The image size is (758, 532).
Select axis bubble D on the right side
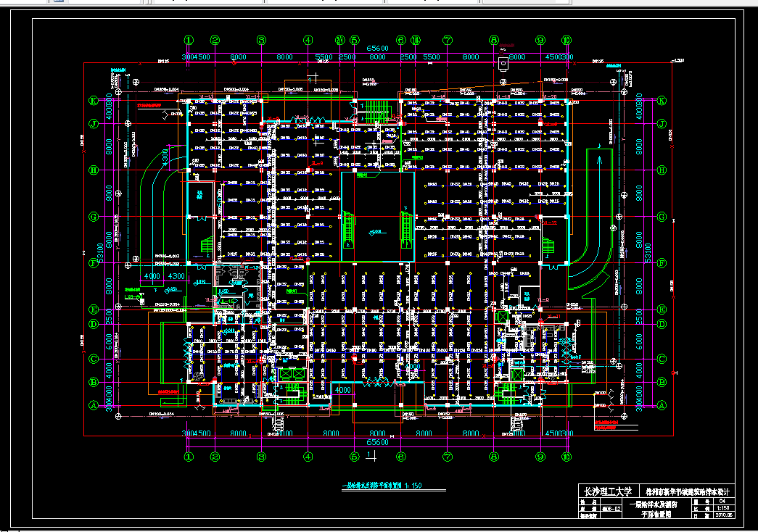pyautogui.click(x=662, y=324)
